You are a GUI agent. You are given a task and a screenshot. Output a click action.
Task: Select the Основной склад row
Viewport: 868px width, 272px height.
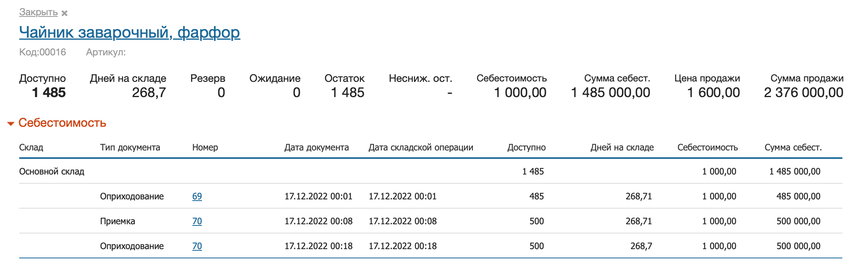[52, 171]
